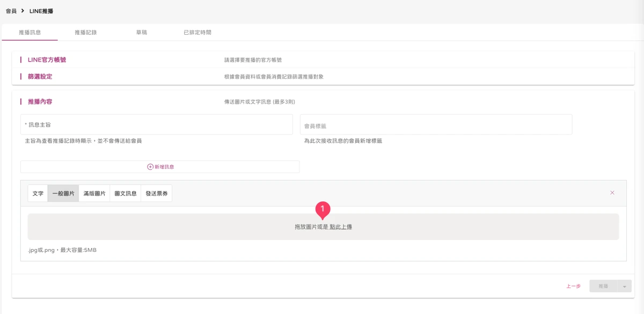Screen dimensions: 644x314
Task: Select the 推播訊息 tab
Action: click(x=30, y=32)
